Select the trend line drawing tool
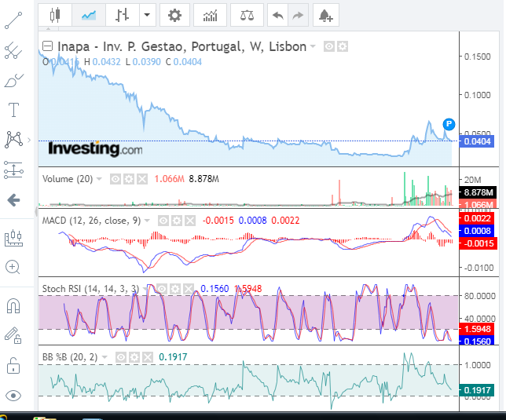 13,20
